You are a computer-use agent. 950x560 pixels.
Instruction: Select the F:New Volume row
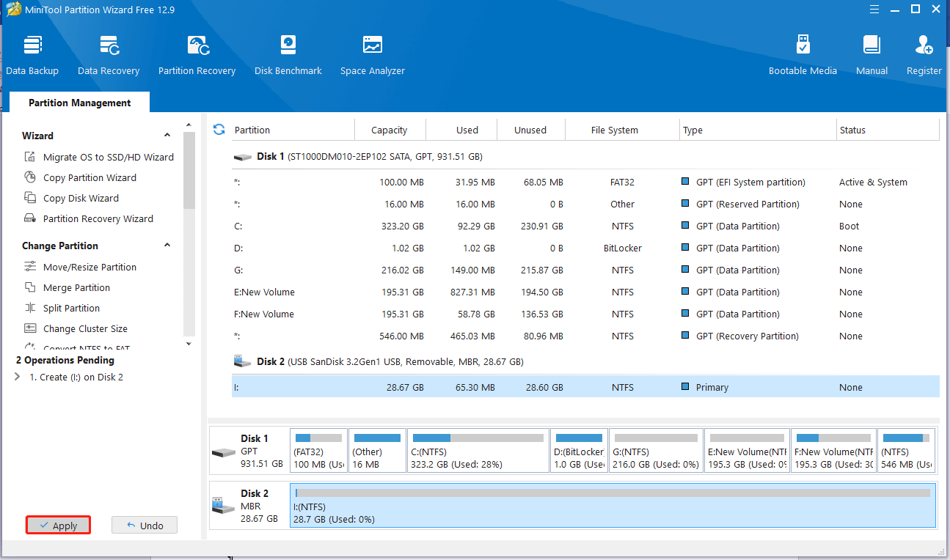(x=585, y=314)
